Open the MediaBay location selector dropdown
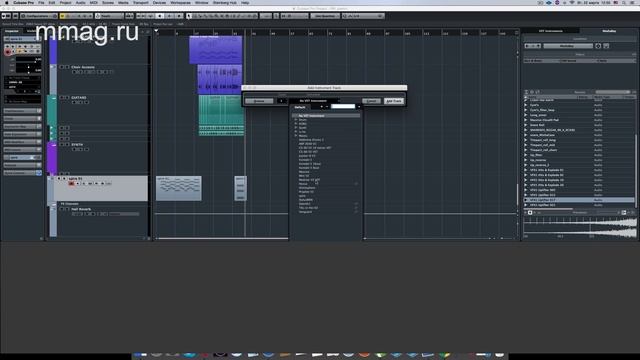Screen dimensions: 640x360 pos(568,46)
